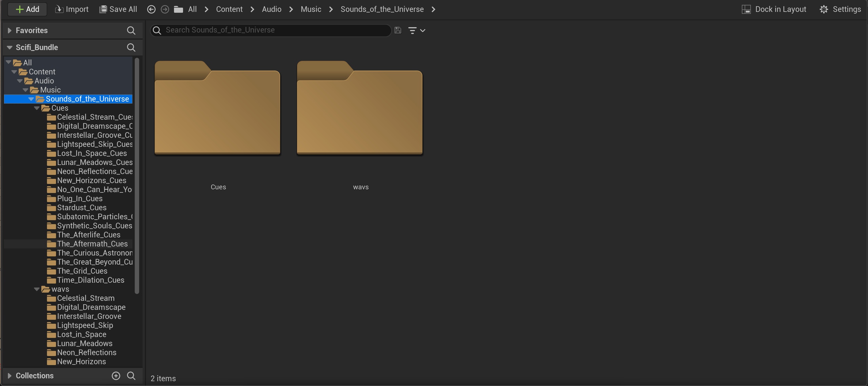This screenshot has height=386, width=868.
Task: Select the All breadcrumb
Action: 192,9
